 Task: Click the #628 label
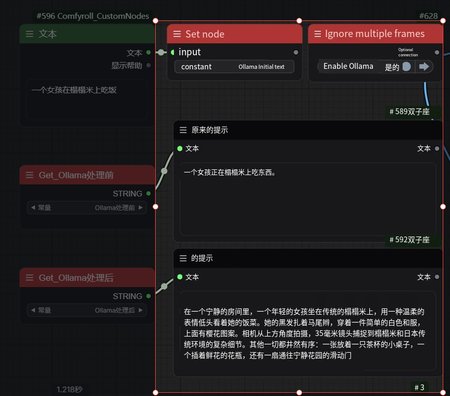[x=428, y=16]
